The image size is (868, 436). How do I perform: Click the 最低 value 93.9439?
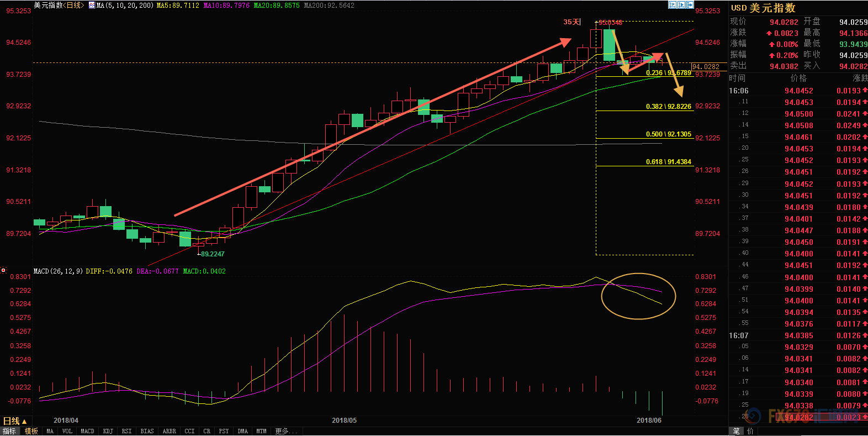(853, 44)
